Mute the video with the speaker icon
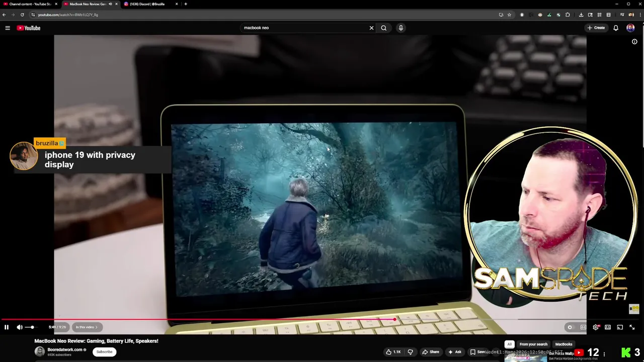The image size is (644, 362). [20, 327]
